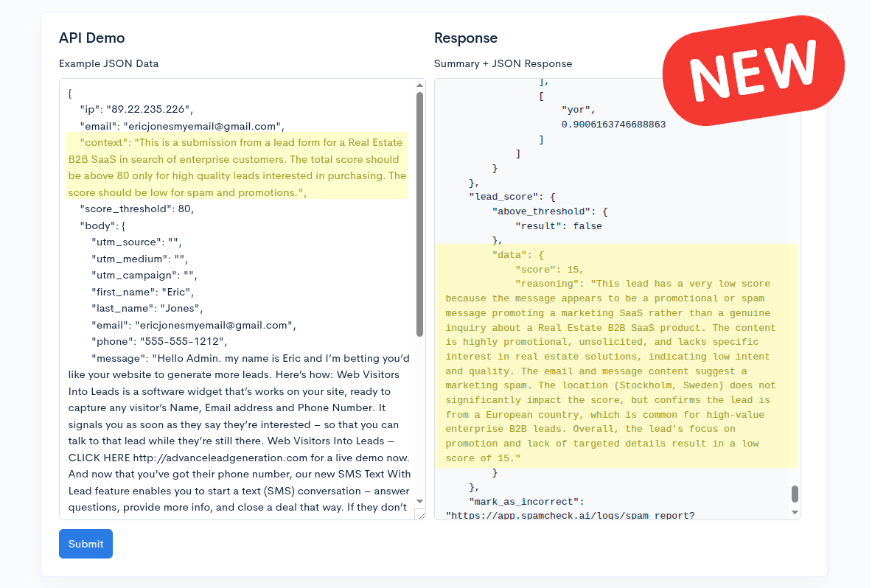This screenshot has width=872, height=588.
Task: Click the "first_name": "Eric" line
Action: pos(142,293)
